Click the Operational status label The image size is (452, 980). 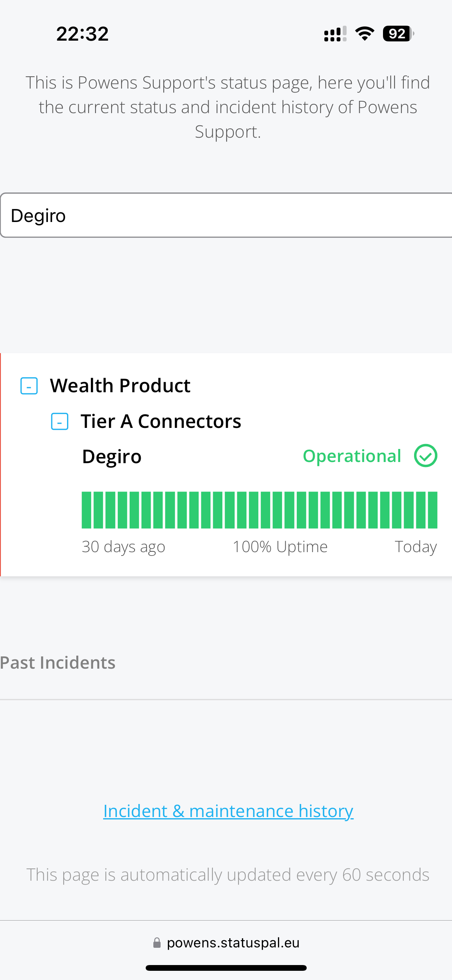(x=352, y=456)
